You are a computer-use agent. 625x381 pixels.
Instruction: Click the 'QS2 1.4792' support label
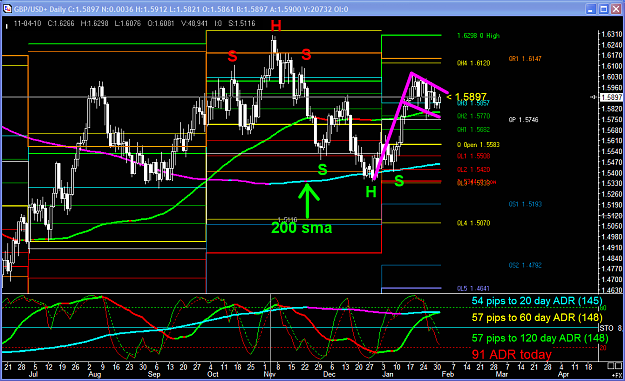[x=525, y=265]
